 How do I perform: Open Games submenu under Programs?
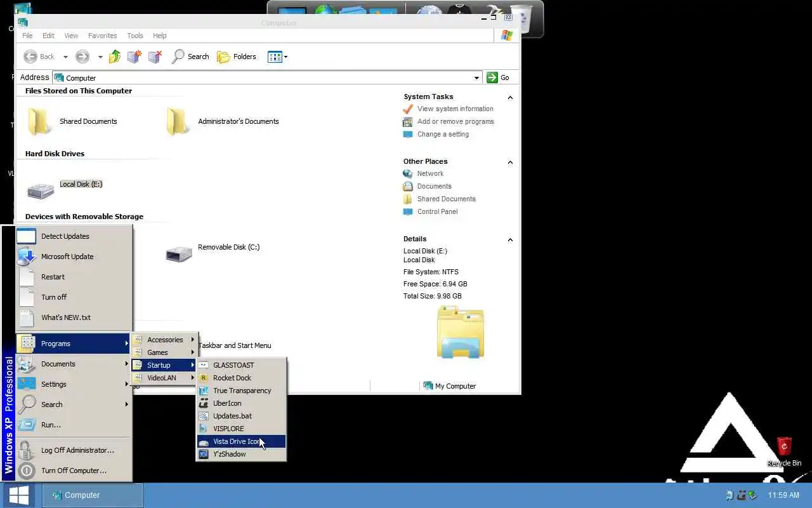(164, 352)
